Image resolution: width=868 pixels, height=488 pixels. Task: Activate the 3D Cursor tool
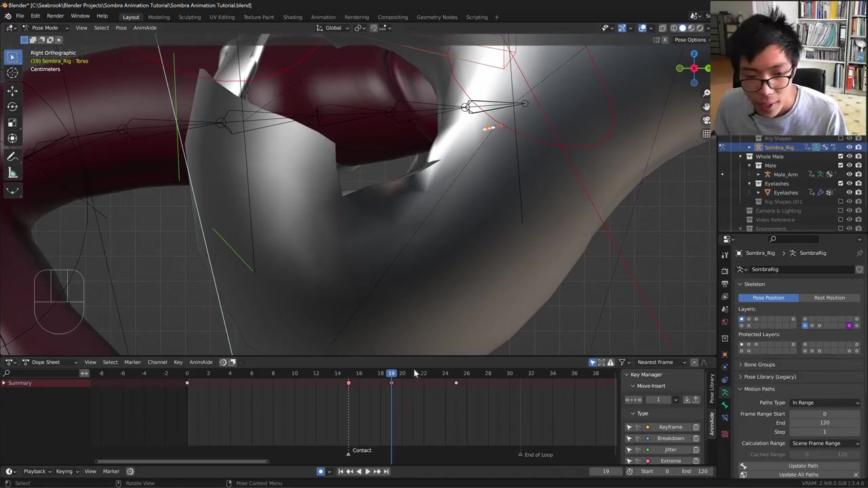click(x=12, y=73)
